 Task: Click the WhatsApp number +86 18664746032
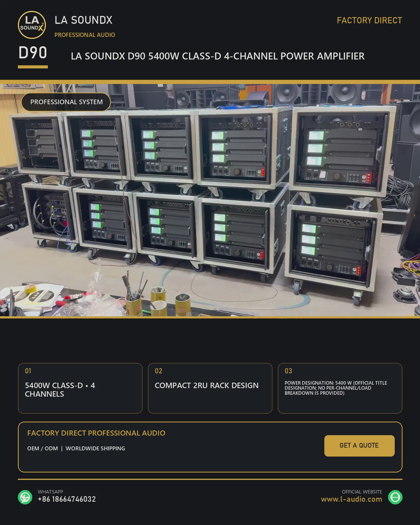pyautogui.click(x=66, y=499)
